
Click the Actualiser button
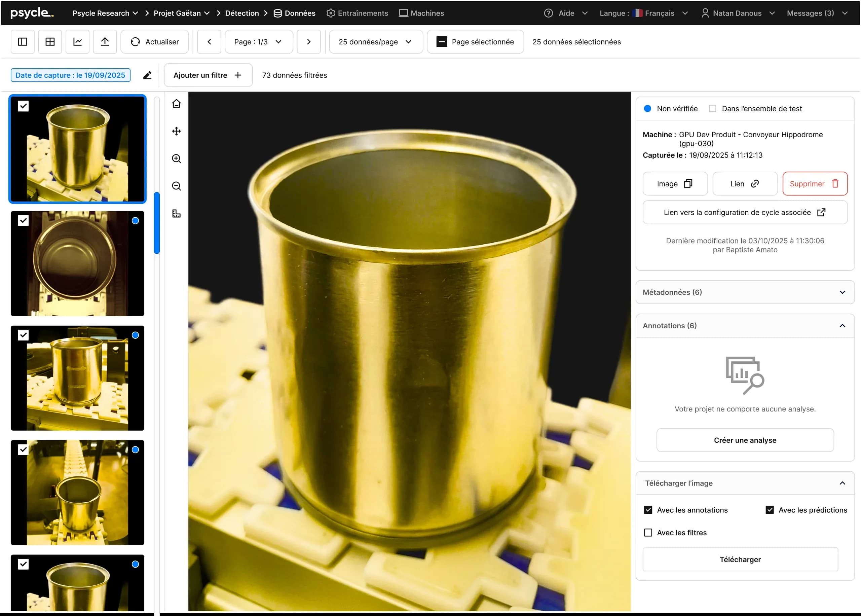[154, 42]
